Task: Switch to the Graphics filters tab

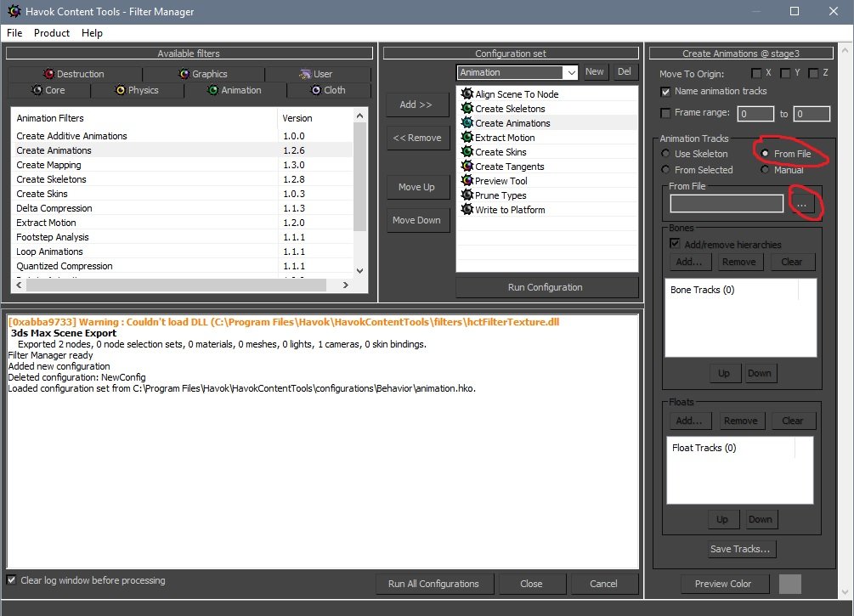Action: (x=203, y=74)
